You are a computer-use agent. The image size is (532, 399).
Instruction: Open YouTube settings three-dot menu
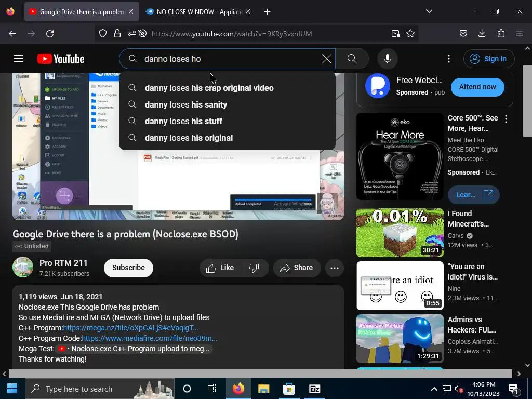[x=448, y=59]
